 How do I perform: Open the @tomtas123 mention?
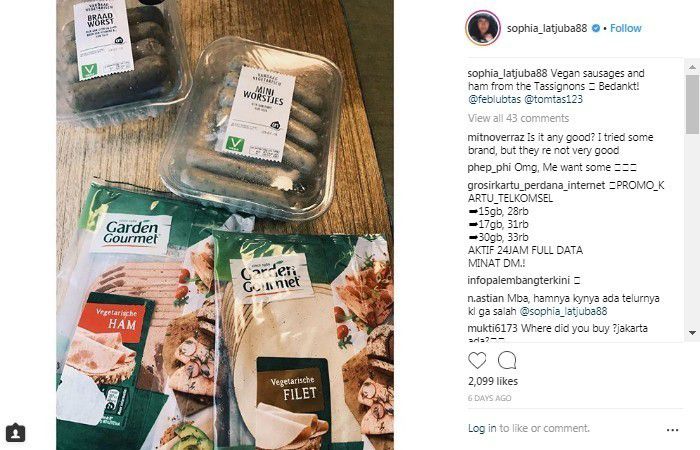click(x=553, y=99)
